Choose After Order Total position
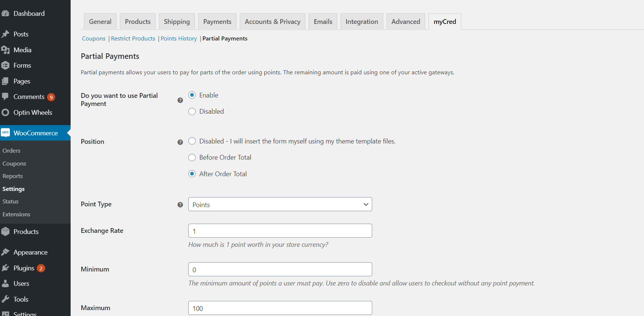Screen dimensions: 644x316 pos(192,174)
